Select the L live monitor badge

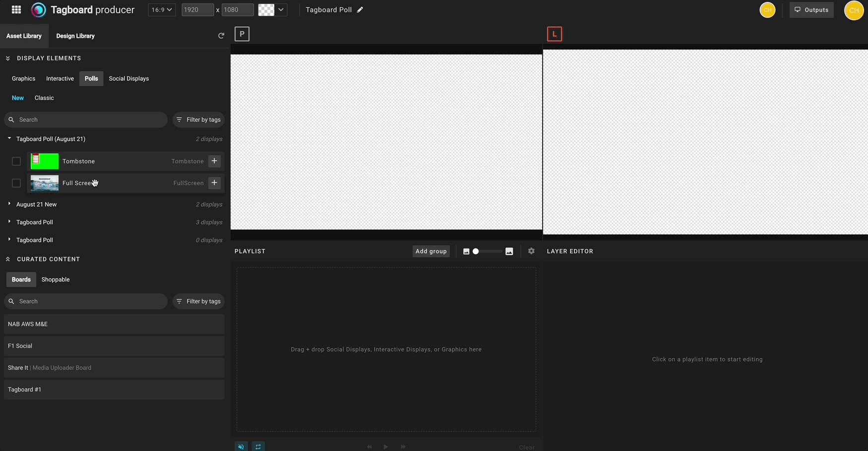555,34
